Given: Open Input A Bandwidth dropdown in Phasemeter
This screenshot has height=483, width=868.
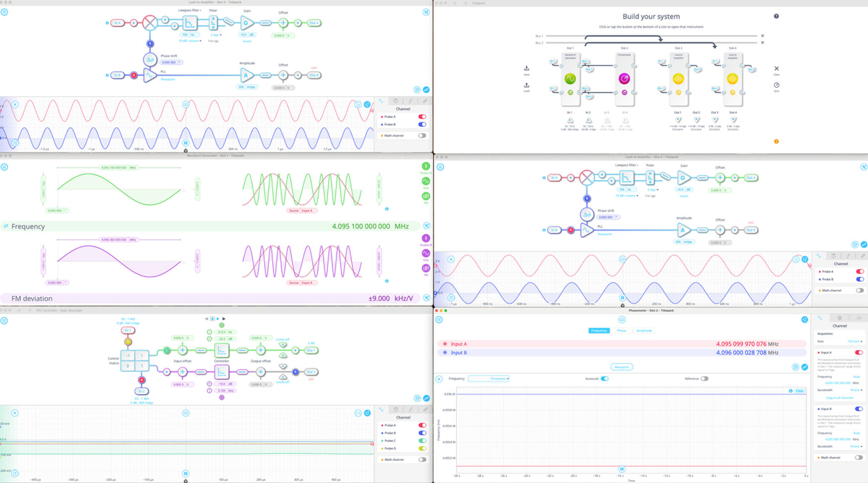Looking at the screenshot, I should [856, 390].
